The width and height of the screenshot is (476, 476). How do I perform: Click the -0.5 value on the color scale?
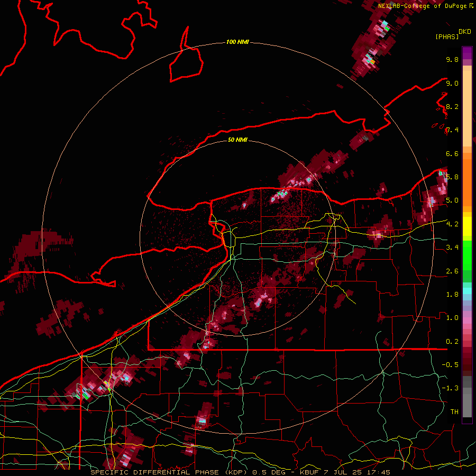pos(450,365)
